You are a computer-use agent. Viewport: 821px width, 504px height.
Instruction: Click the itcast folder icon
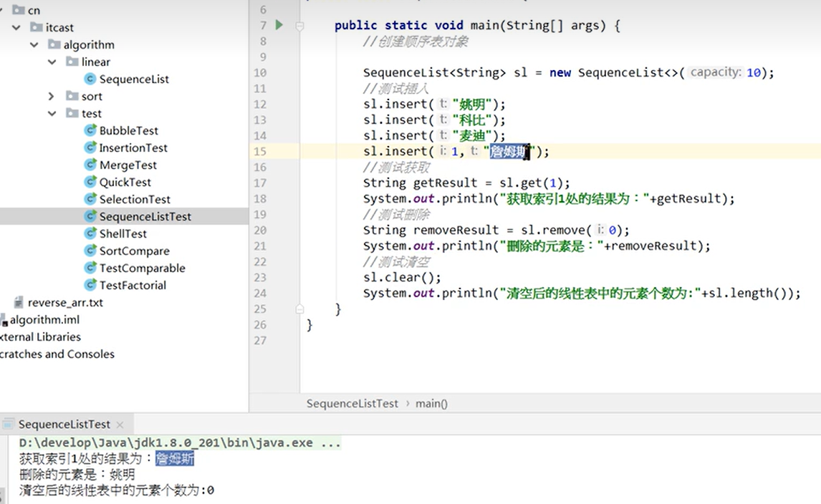pyautogui.click(x=36, y=27)
